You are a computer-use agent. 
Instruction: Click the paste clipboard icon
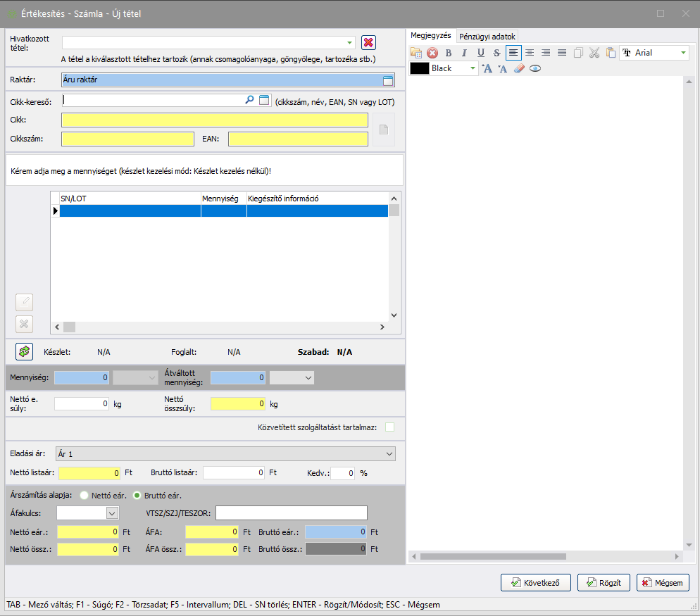click(610, 53)
